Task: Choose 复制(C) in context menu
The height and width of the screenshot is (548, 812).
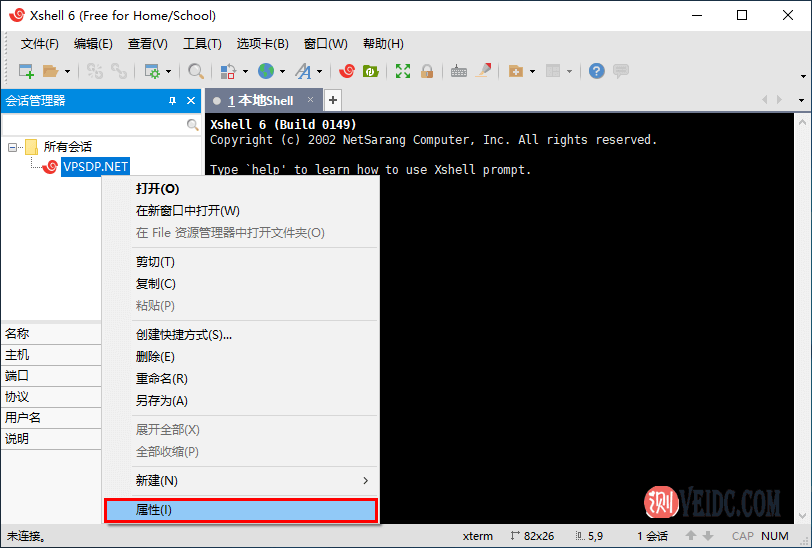Action: pos(241,284)
